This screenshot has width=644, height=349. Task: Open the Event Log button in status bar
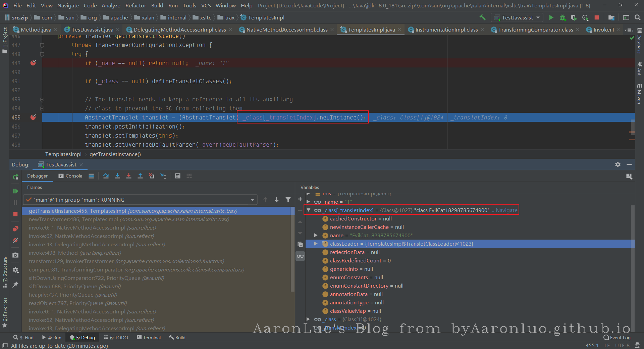pyautogui.click(x=617, y=338)
